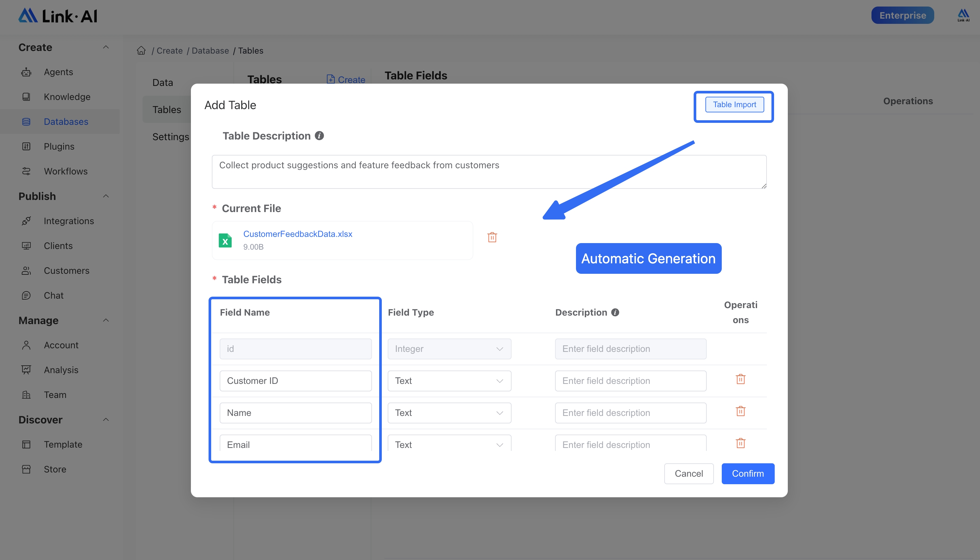This screenshot has width=980, height=560.
Task: Click the Knowledge book icon
Action: (26, 97)
